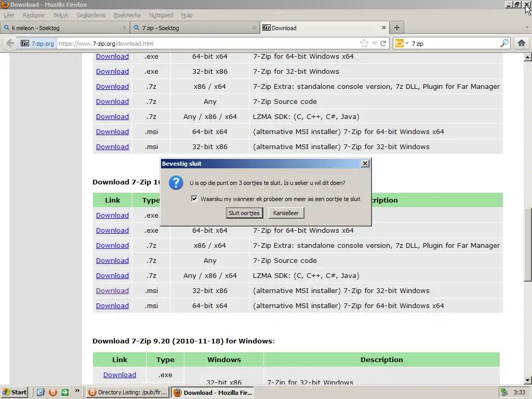Open the Windows Start menu
Screen dimensions: 532x399
point(14,392)
